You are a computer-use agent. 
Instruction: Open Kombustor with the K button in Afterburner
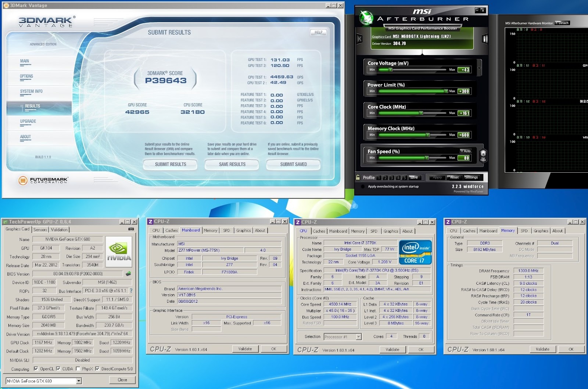(x=359, y=39)
